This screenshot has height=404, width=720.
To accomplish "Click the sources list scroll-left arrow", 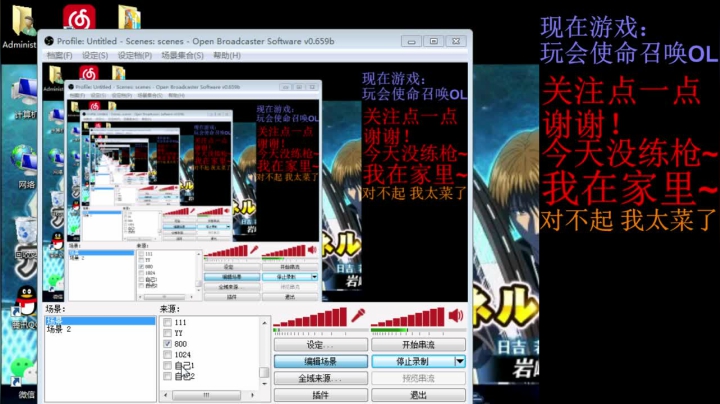I will [166, 395].
